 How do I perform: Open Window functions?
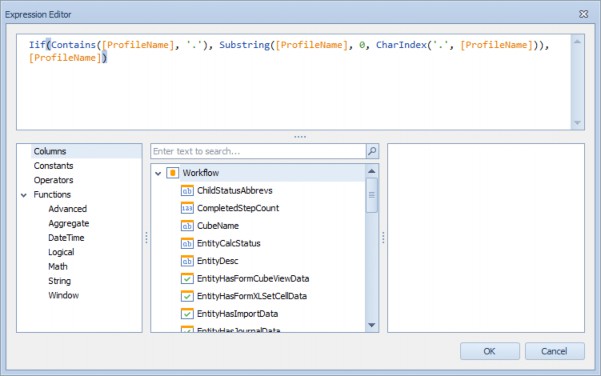(x=64, y=295)
